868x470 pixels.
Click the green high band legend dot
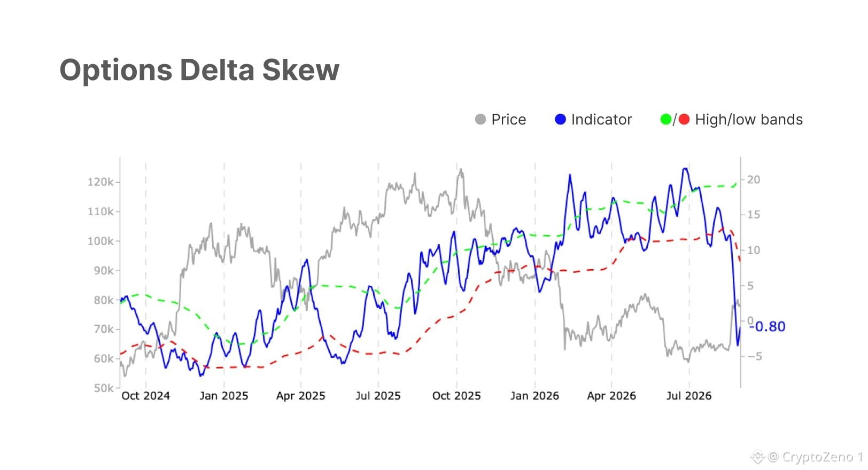(666, 120)
